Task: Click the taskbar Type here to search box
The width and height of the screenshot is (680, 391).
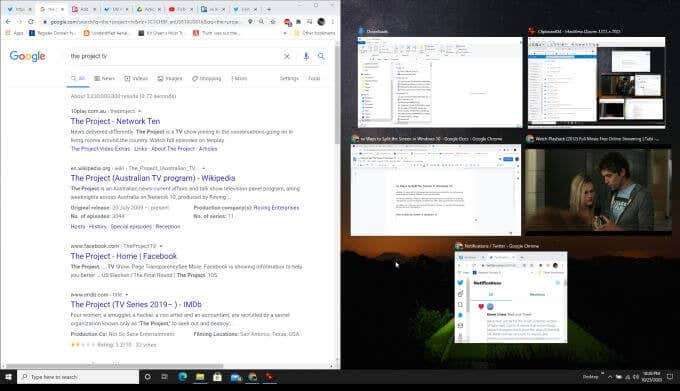Action: (x=78, y=377)
